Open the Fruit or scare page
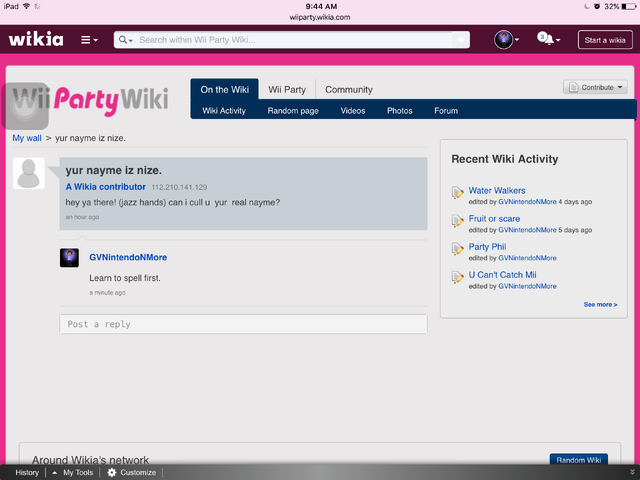Image resolution: width=640 pixels, height=480 pixels. click(x=494, y=218)
